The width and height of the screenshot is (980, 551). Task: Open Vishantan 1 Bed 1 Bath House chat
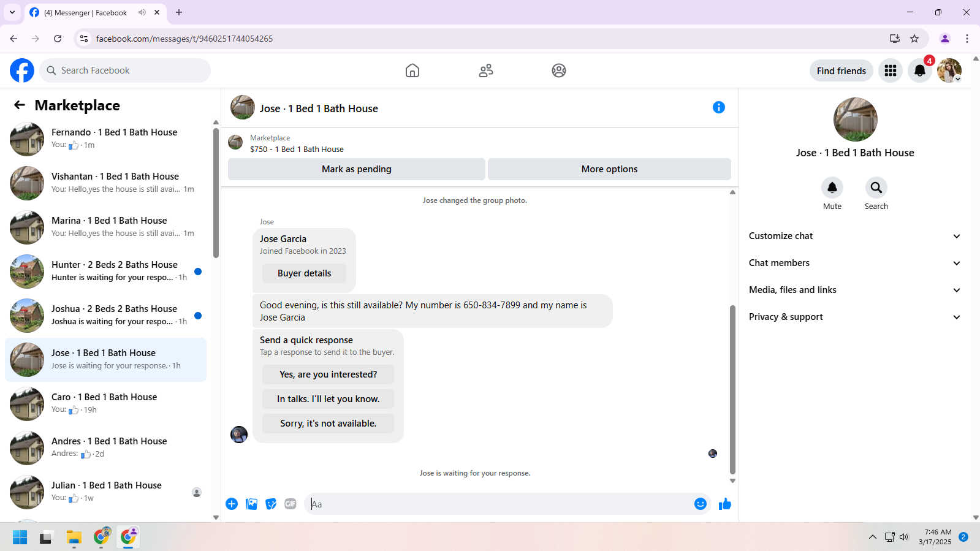point(105,183)
